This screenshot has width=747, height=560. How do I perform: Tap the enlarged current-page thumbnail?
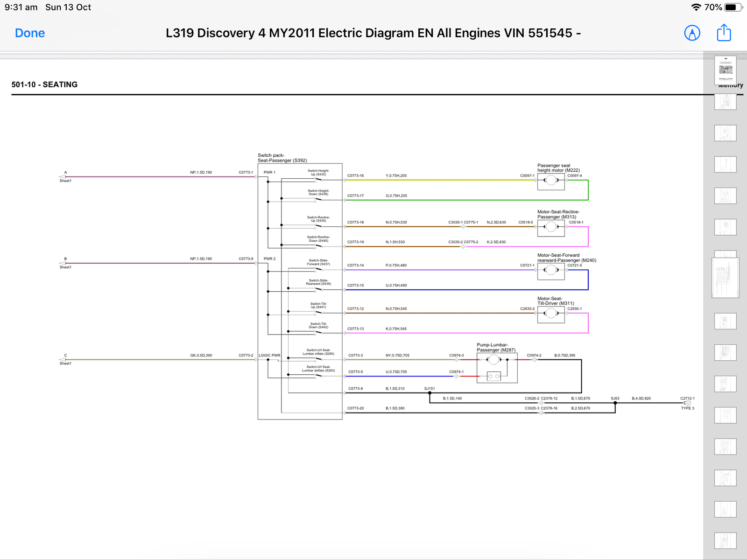coord(725,278)
